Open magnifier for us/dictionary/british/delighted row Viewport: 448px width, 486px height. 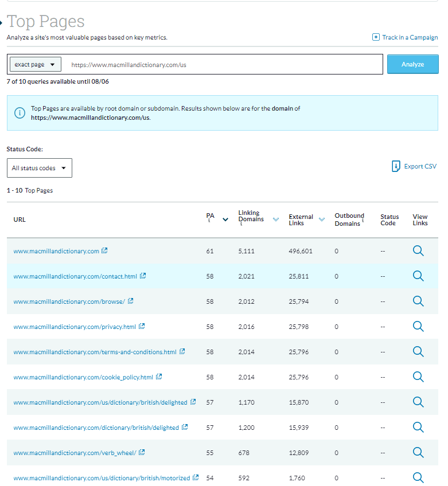(418, 402)
